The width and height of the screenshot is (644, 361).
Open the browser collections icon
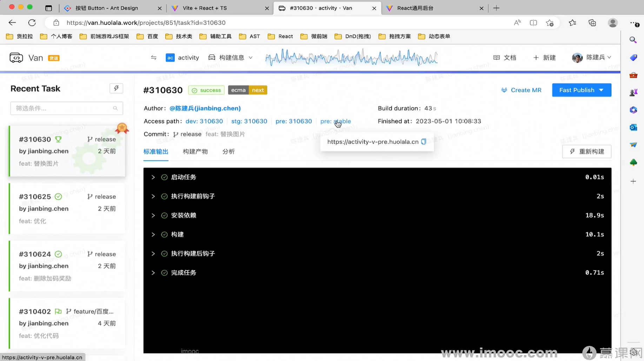tap(592, 23)
